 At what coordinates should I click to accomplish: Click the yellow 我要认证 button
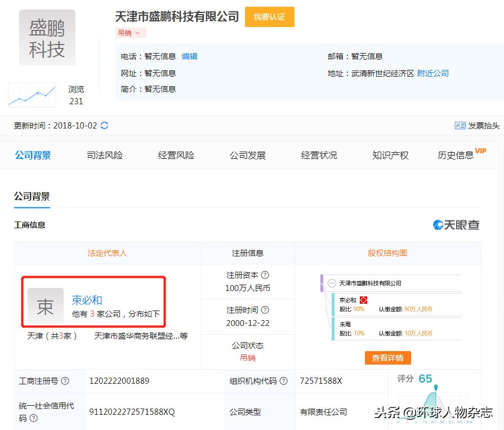(270, 17)
